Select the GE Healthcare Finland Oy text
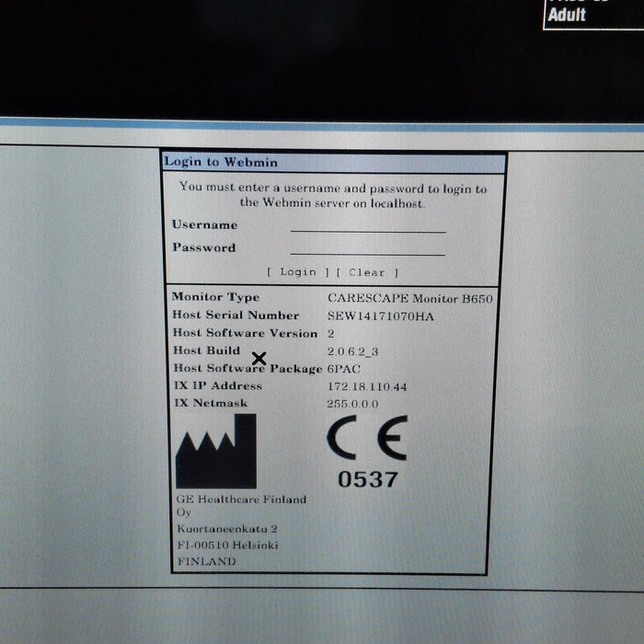Screen dimensions: 644x644 pyautogui.click(x=241, y=505)
